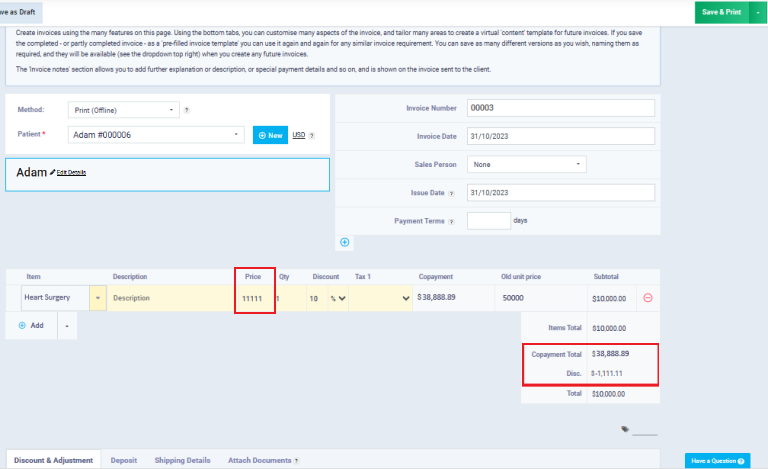The height and width of the screenshot is (469, 768).
Task: Open the Shipping Details tab
Action: [x=182, y=460]
